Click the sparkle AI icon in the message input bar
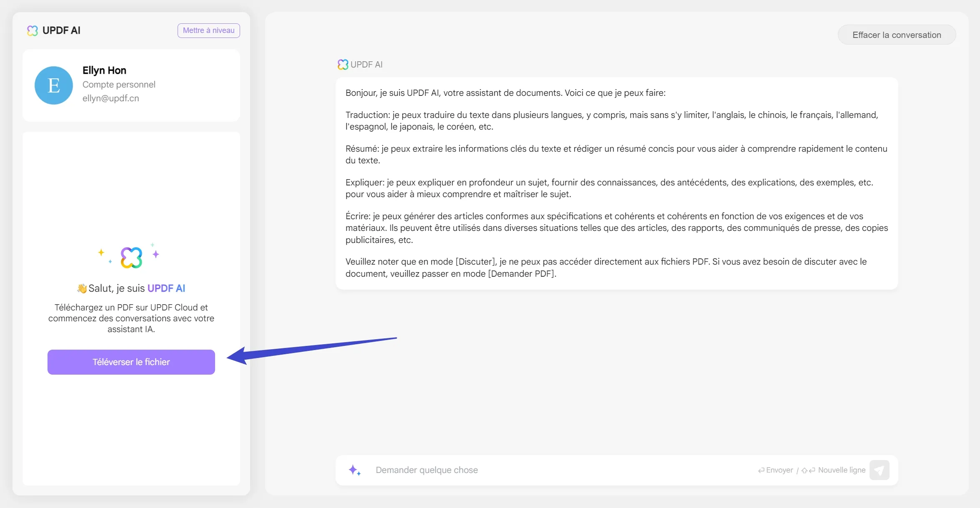Screen dimensions: 980x508 point(354,470)
